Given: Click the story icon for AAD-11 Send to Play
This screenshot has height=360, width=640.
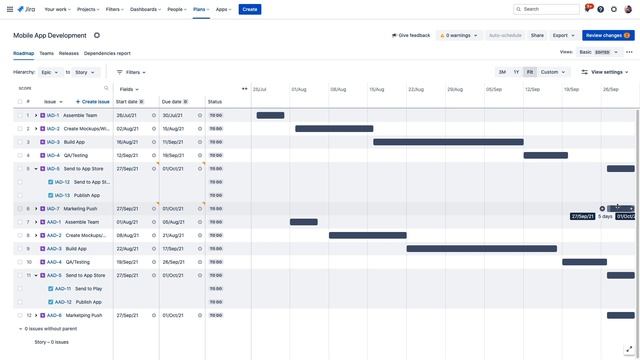Looking at the screenshot, I should point(51,289).
